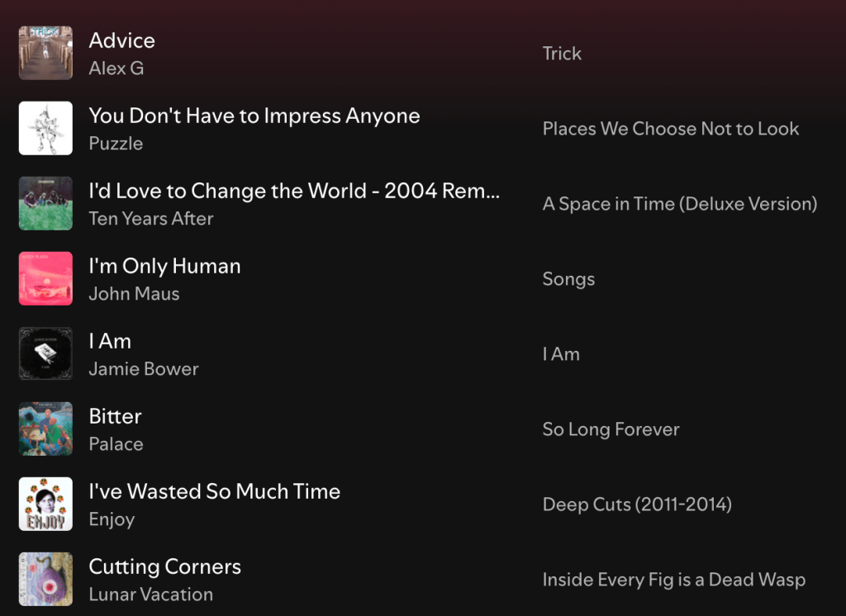
Task: Open the artist link Alex G
Action: pyautogui.click(x=116, y=69)
